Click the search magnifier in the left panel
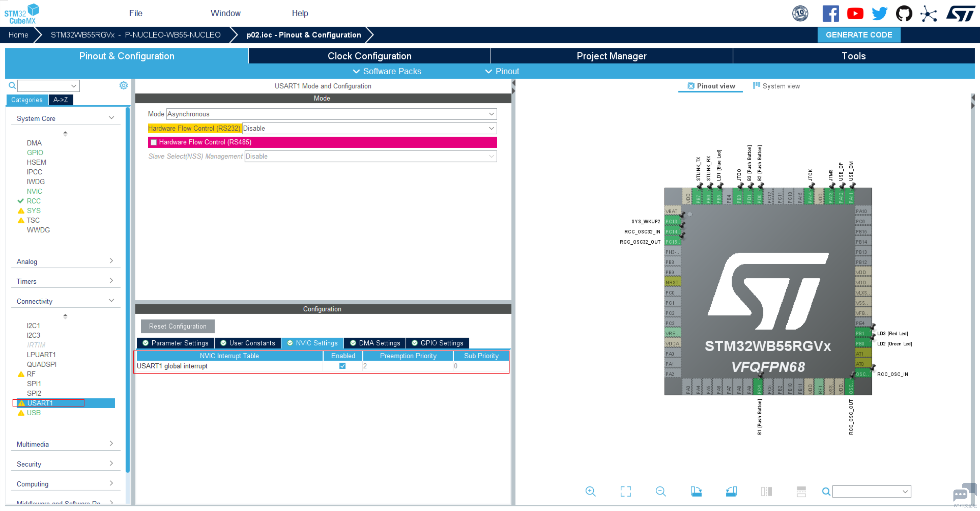Screen dimensions: 980x511 pyautogui.click(x=12, y=86)
